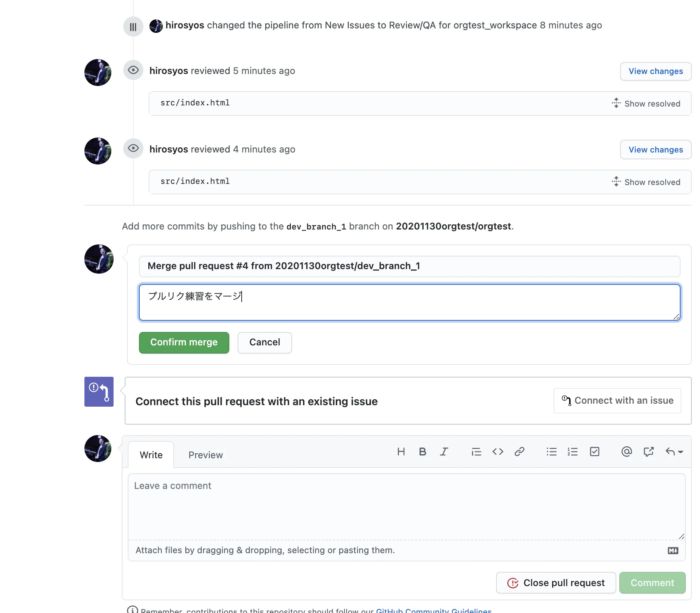The height and width of the screenshot is (613, 700).
Task: Click src/index.html in 5 minutes ago review
Action: coord(195,103)
